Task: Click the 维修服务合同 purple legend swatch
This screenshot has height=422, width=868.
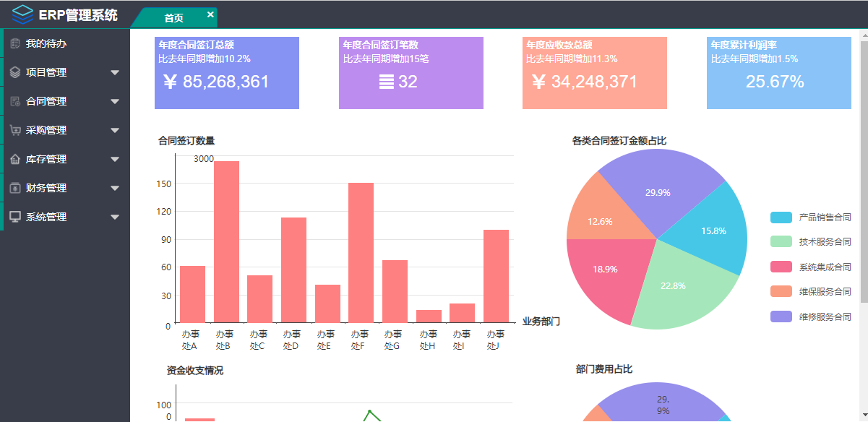Action: coord(781,317)
